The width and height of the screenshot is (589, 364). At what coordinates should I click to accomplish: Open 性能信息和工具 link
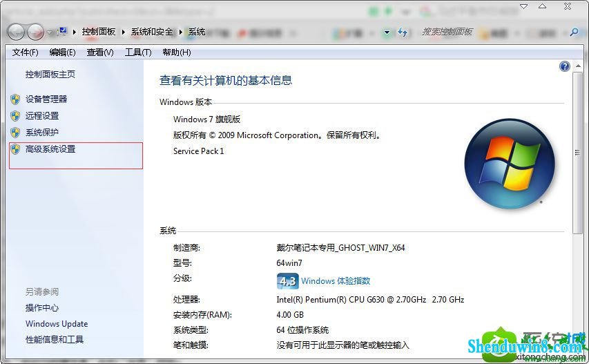55,340
